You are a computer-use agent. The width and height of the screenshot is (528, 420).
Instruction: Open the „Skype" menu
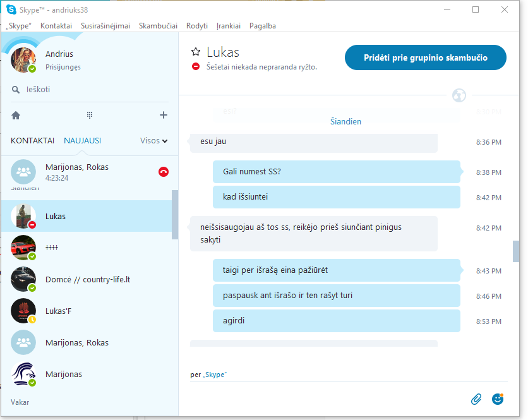pos(18,26)
